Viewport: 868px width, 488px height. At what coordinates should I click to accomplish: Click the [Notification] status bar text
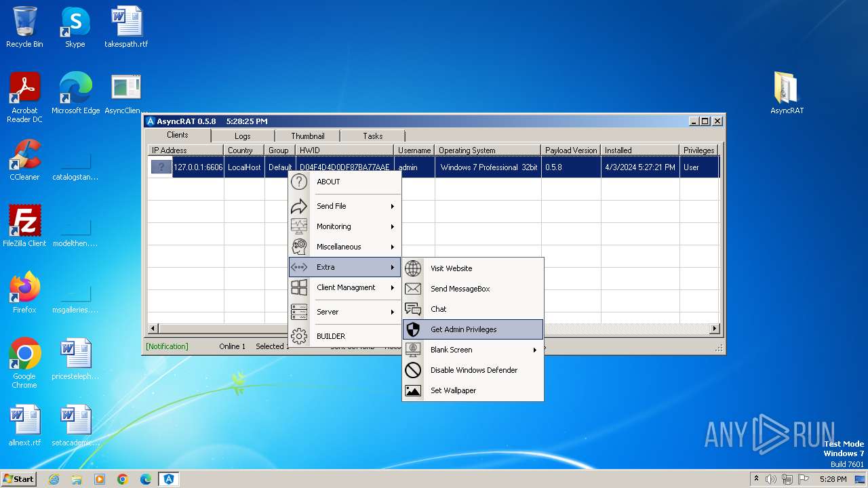pyautogui.click(x=167, y=346)
